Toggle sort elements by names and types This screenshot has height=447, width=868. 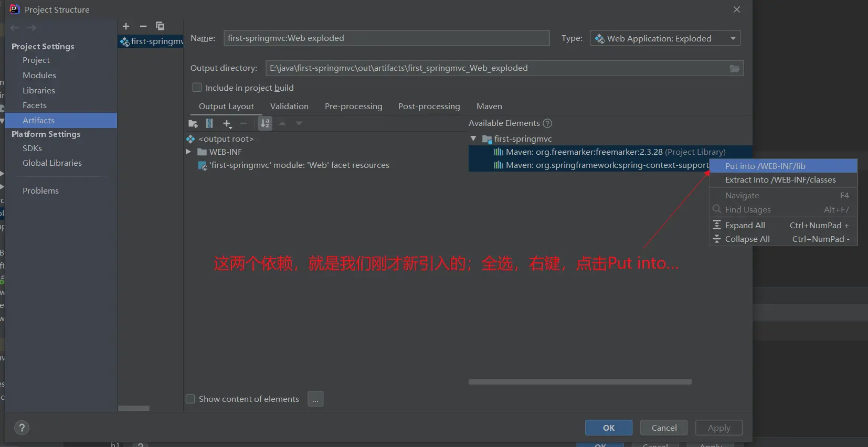point(266,124)
